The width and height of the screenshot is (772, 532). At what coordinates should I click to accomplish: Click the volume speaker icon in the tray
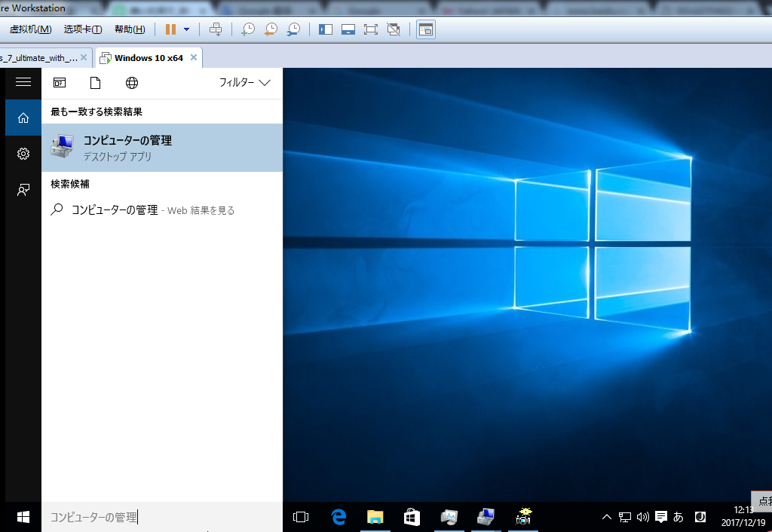[x=642, y=517]
